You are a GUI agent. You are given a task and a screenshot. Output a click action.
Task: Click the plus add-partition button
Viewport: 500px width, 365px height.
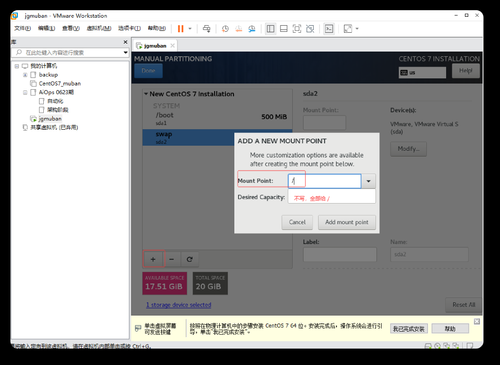153,259
